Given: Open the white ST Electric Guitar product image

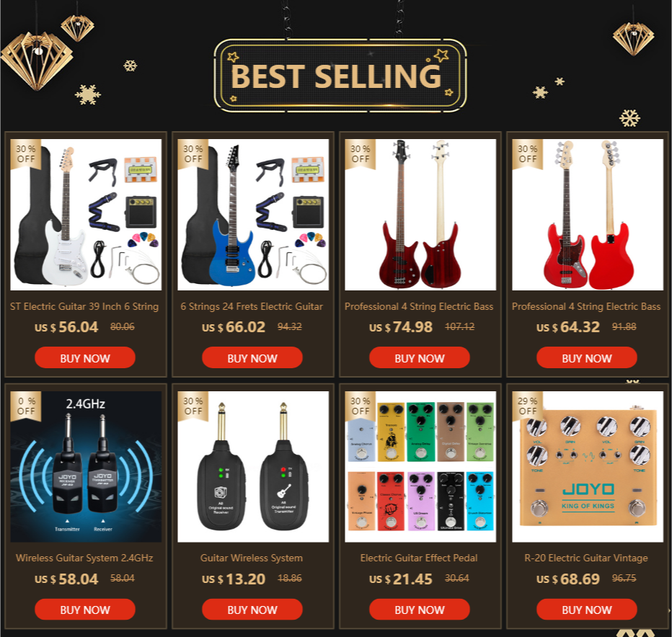Looking at the screenshot, I should (x=86, y=215).
